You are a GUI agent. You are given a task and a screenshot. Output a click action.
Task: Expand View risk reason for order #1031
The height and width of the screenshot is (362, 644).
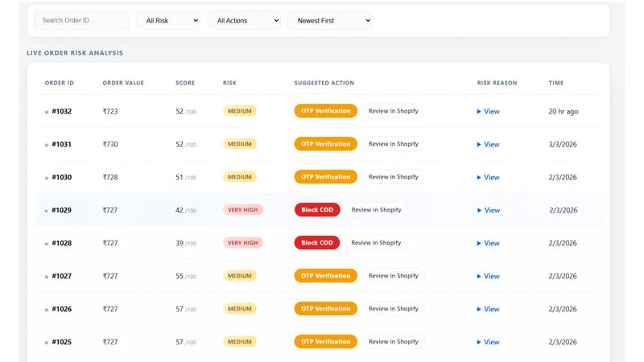click(488, 144)
